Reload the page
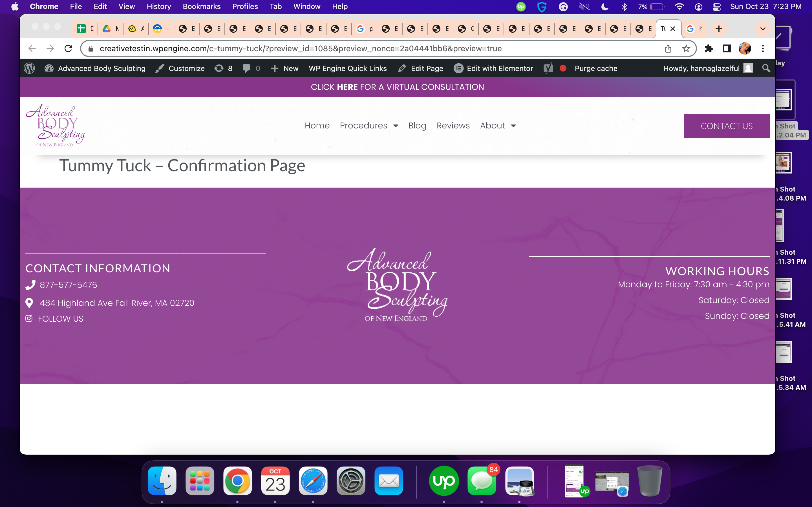Screen dimensions: 812x507 (x=69, y=49)
